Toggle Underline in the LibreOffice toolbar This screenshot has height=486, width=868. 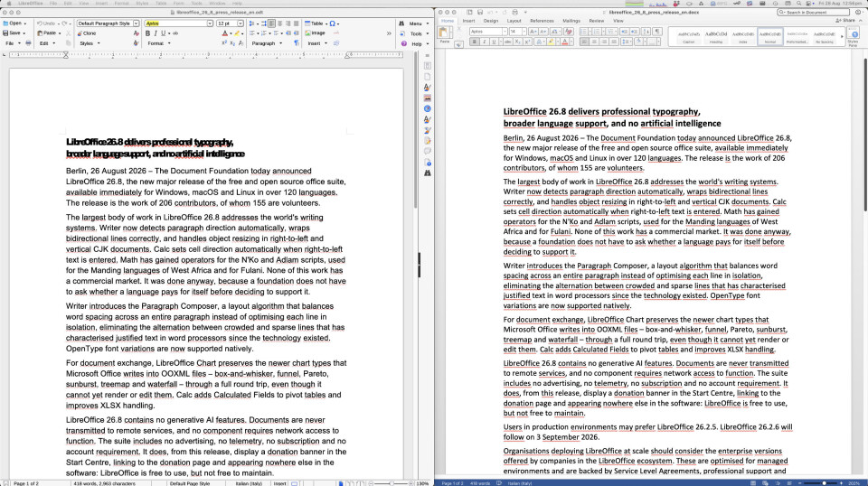coord(164,33)
